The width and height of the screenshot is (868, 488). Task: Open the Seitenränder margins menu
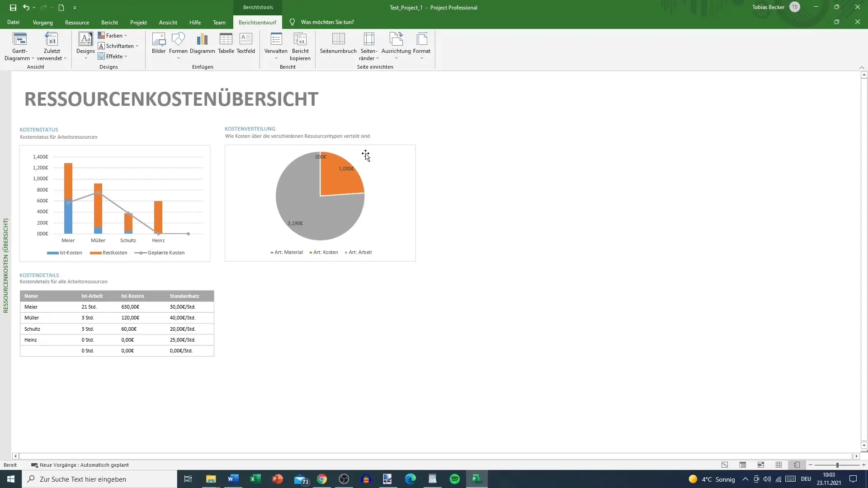click(369, 46)
